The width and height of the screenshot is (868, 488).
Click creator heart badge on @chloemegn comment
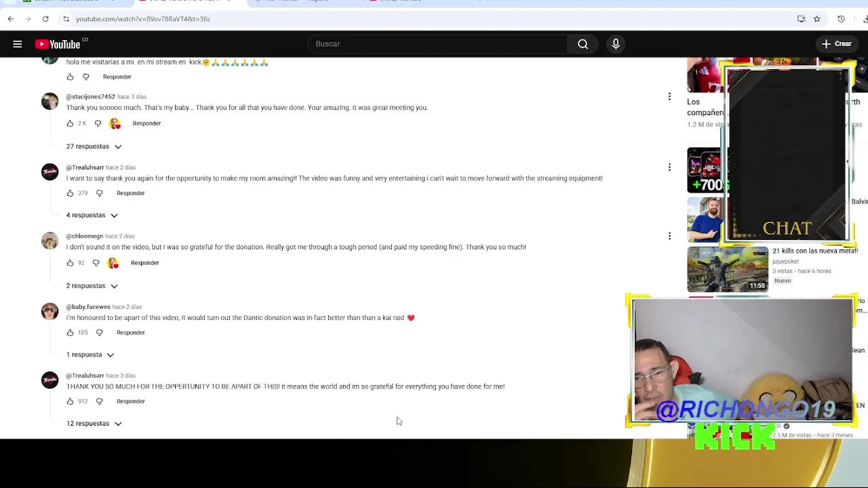coord(113,263)
